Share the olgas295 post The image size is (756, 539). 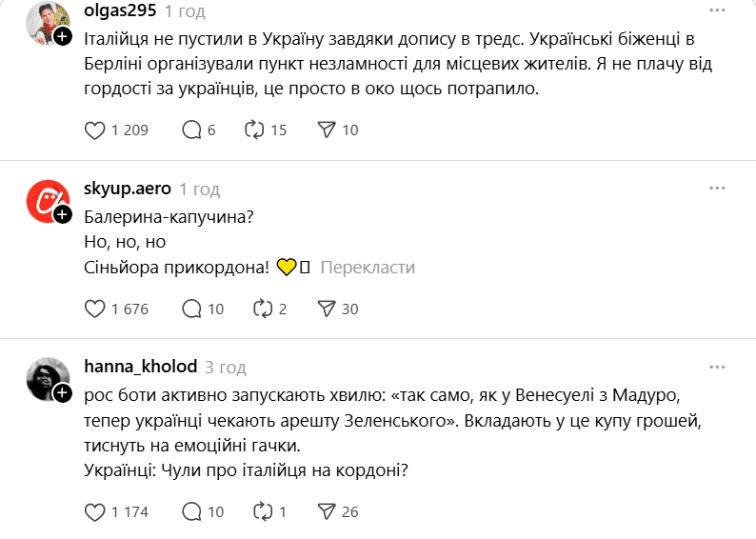(327, 130)
